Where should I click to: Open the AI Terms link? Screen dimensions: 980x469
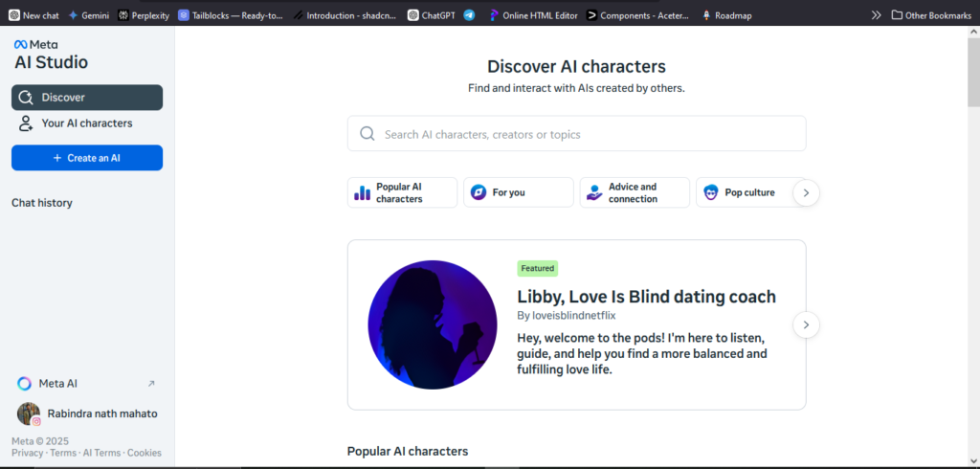101,453
